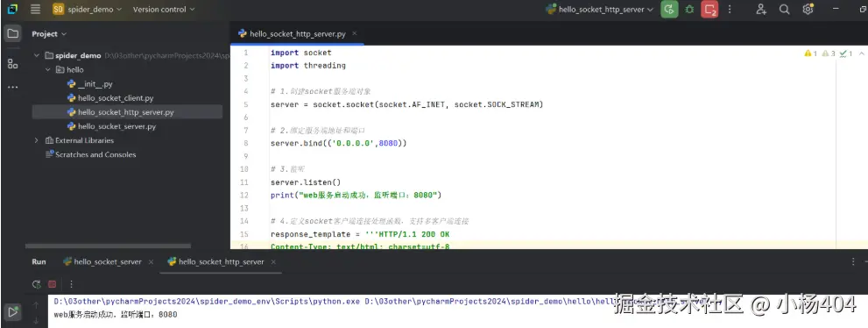Select hello_socket_client.py in the project tree

[x=110, y=98]
